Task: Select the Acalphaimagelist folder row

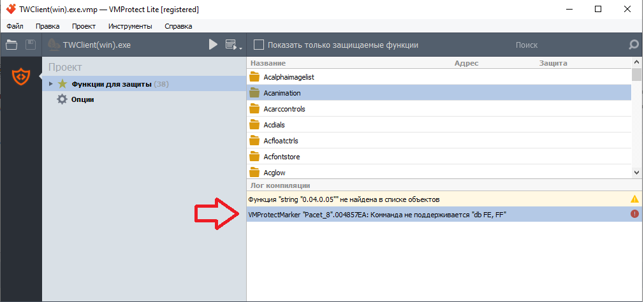Action: pos(439,77)
